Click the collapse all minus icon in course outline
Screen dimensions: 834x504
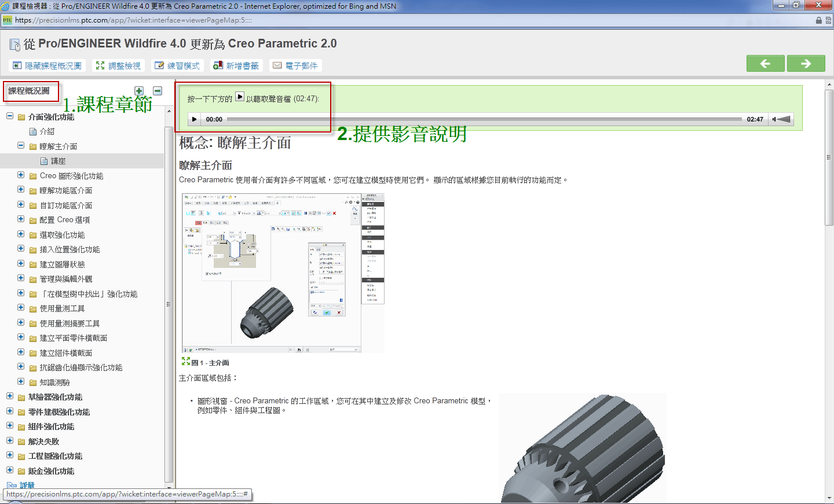pyautogui.click(x=158, y=91)
